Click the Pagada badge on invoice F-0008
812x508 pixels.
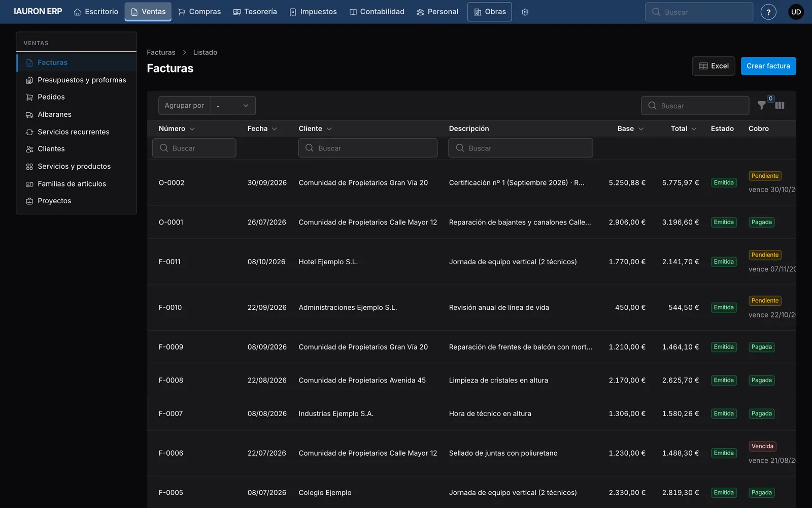pos(761,380)
